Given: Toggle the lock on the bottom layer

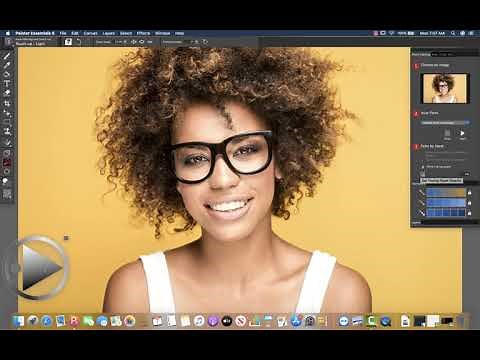Looking at the screenshot, I should [470, 213].
